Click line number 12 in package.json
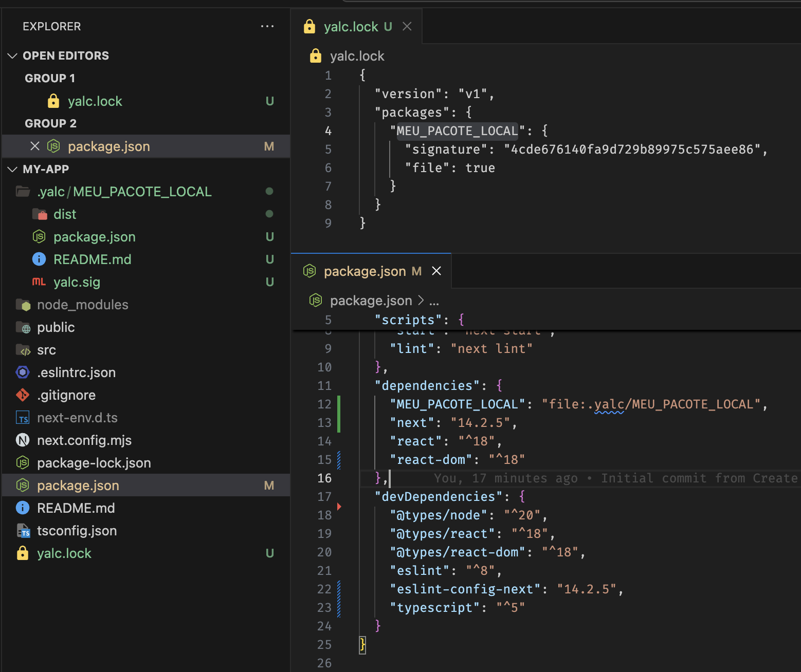The image size is (801, 672). 324,404
